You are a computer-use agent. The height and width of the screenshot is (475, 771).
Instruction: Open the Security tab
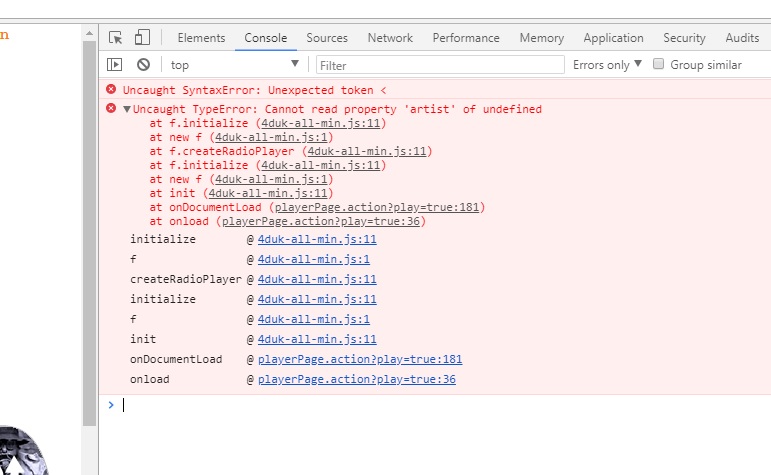[684, 38]
